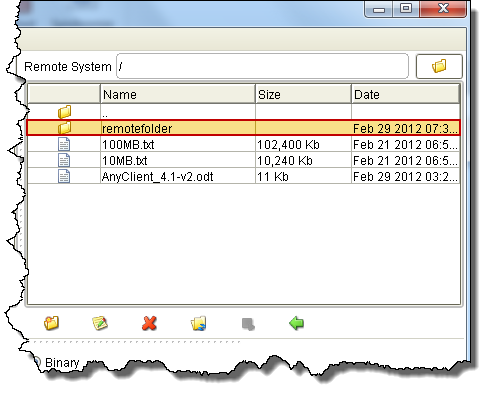Minimize the window

pos(379,9)
